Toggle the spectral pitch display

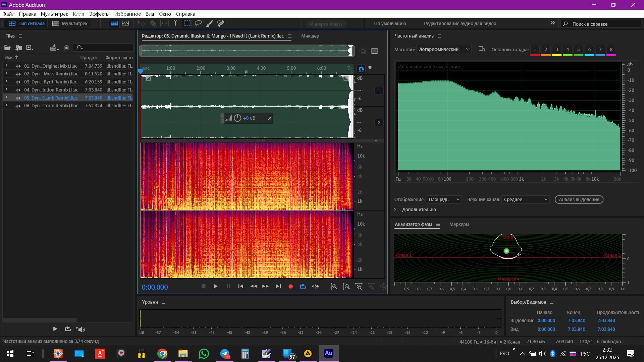pyautogui.click(x=125, y=23)
